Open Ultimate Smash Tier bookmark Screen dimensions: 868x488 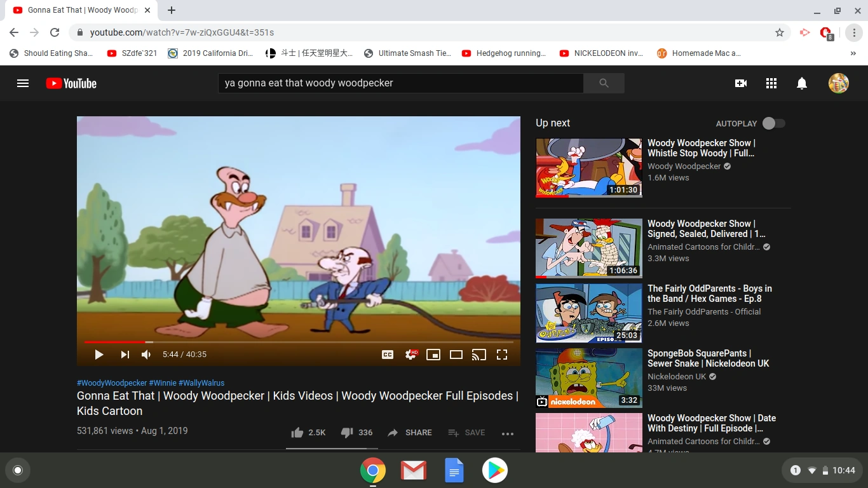pyautogui.click(x=408, y=53)
